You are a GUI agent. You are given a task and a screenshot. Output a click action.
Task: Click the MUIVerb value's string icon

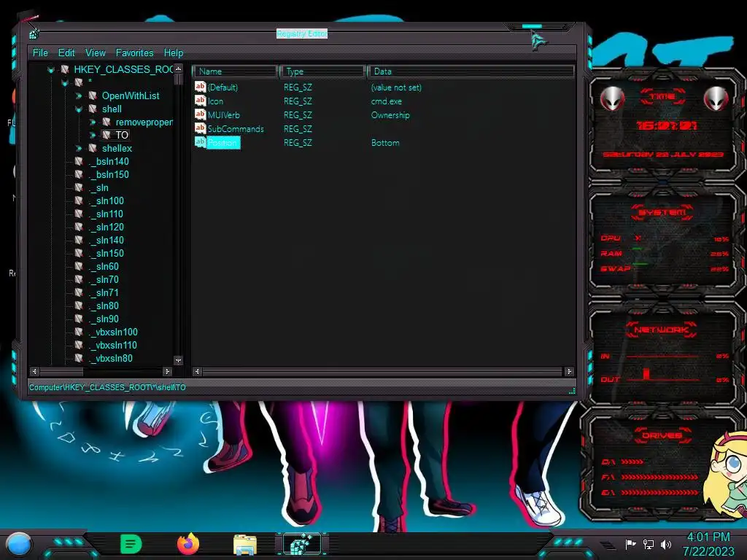pos(200,114)
